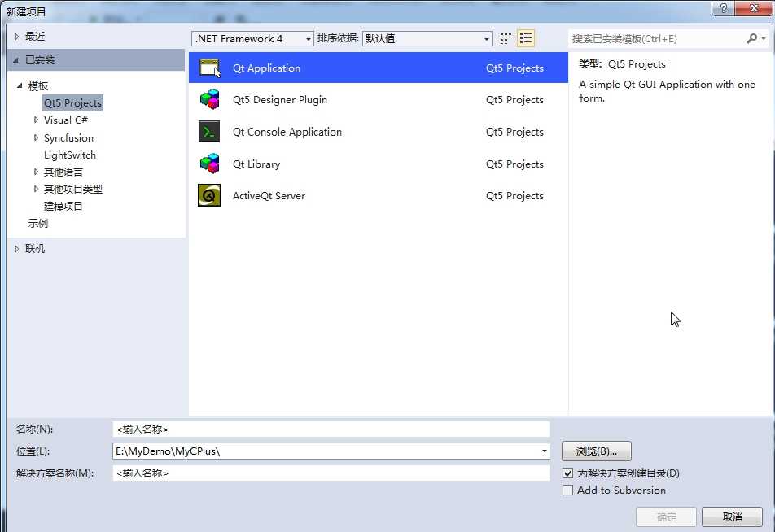The width and height of the screenshot is (775, 532).
Task: Click the installed templates search box
Action: click(658, 38)
